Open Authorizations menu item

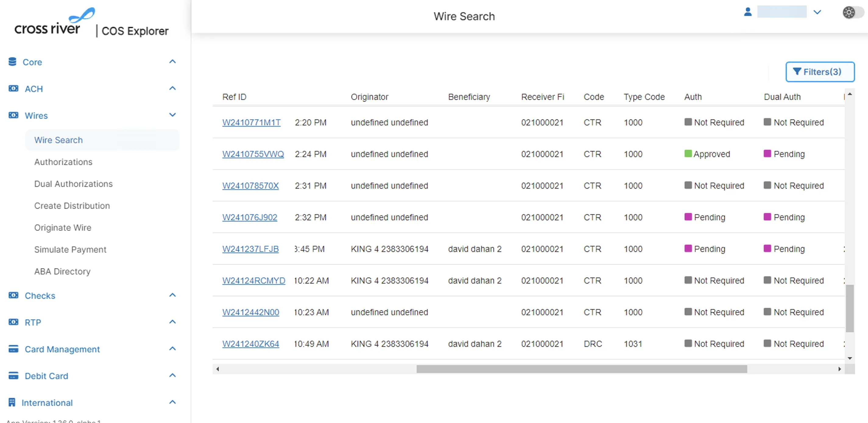[63, 162]
